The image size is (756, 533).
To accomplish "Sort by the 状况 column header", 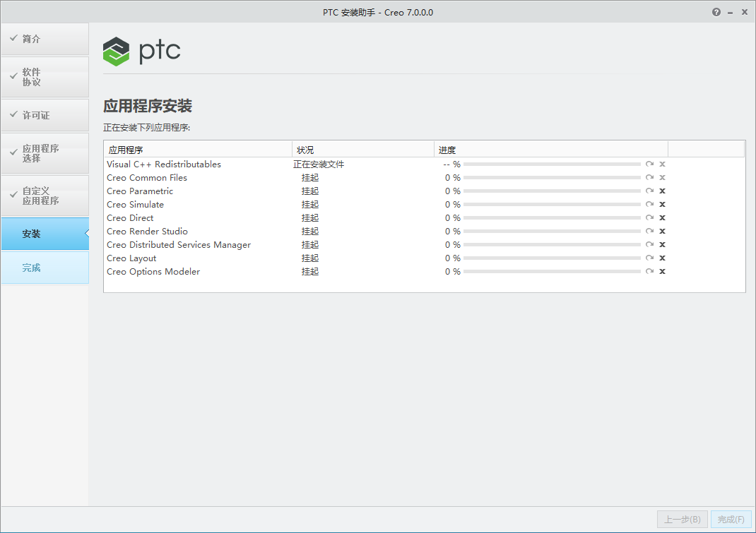I will [362, 150].
